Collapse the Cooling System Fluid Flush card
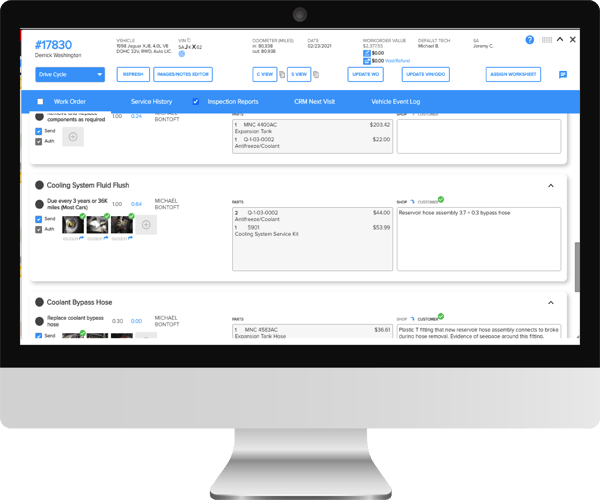This screenshot has width=600, height=500. tap(551, 186)
